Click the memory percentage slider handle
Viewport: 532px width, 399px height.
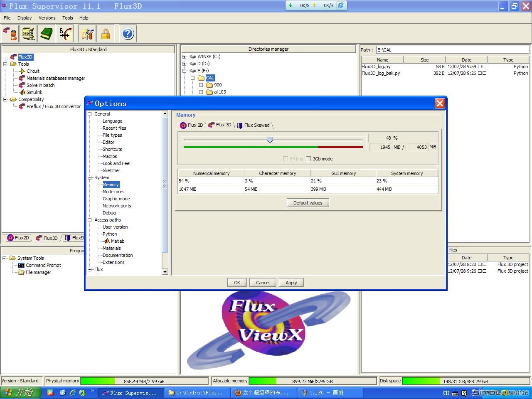click(x=270, y=140)
